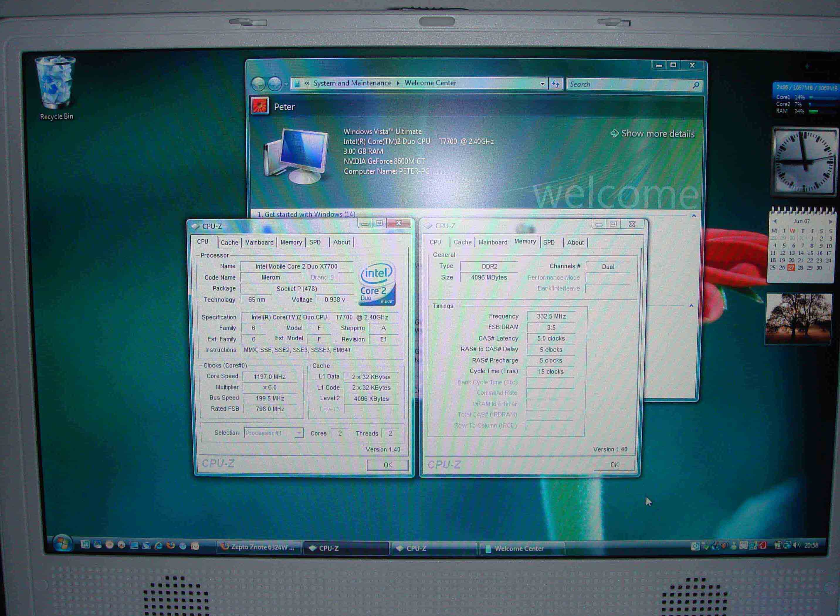
Task: Click the Frequency value 332.5 MHz
Action: (x=551, y=316)
